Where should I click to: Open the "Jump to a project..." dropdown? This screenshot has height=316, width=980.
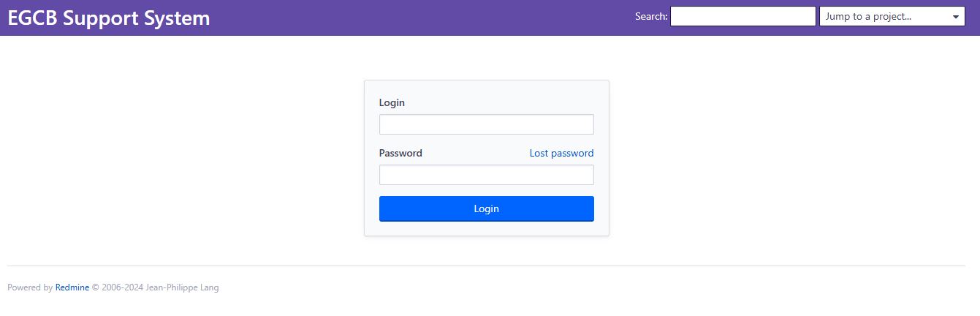[884, 16]
